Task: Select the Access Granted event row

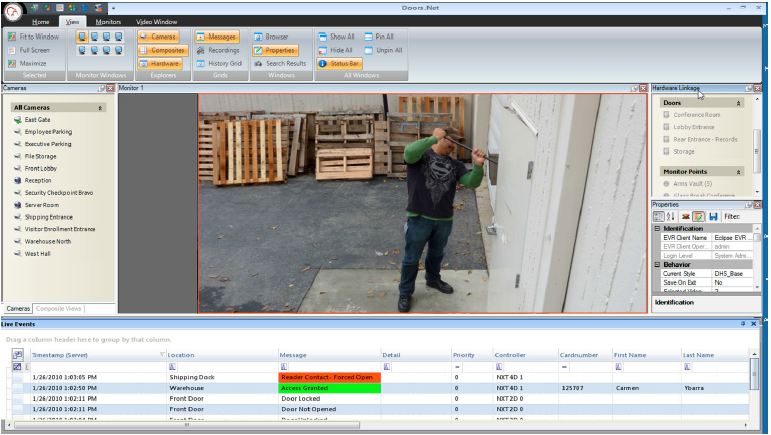Action: pos(381,388)
